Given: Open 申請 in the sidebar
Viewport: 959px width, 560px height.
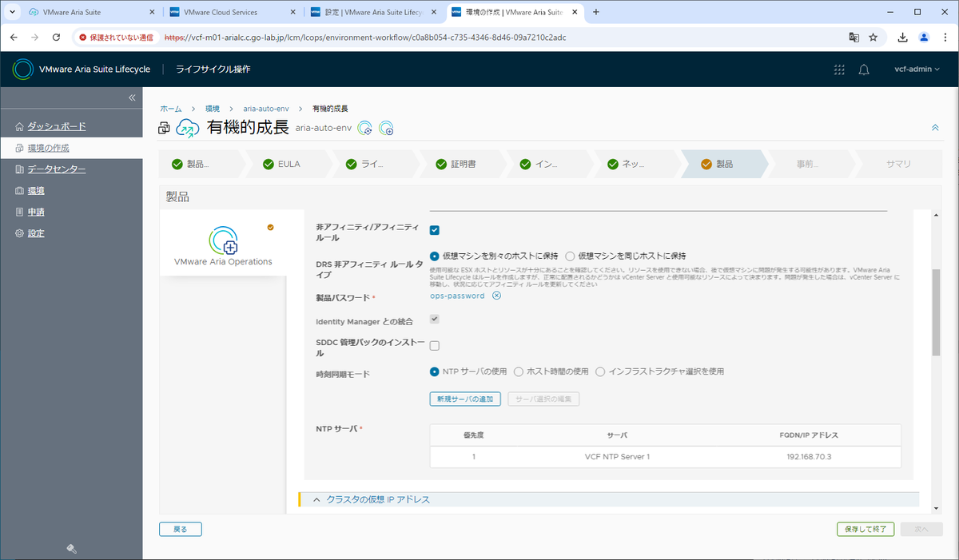Looking at the screenshot, I should (x=36, y=212).
